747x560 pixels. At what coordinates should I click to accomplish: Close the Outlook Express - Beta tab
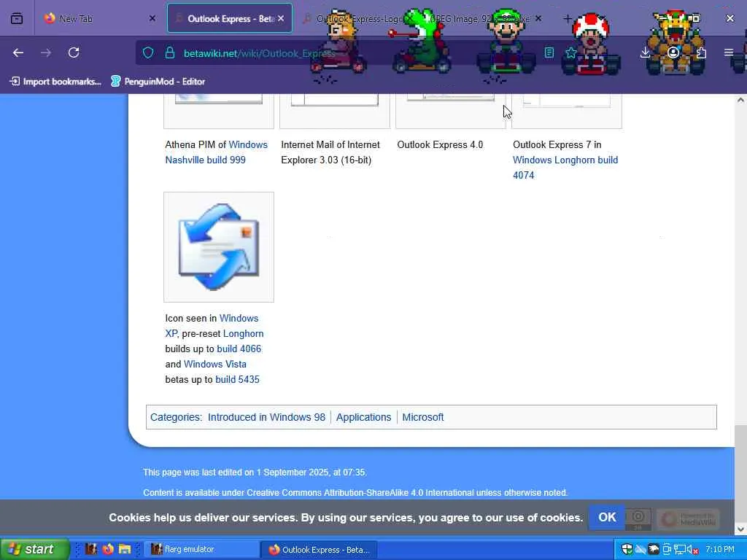click(x=281, y=18)
